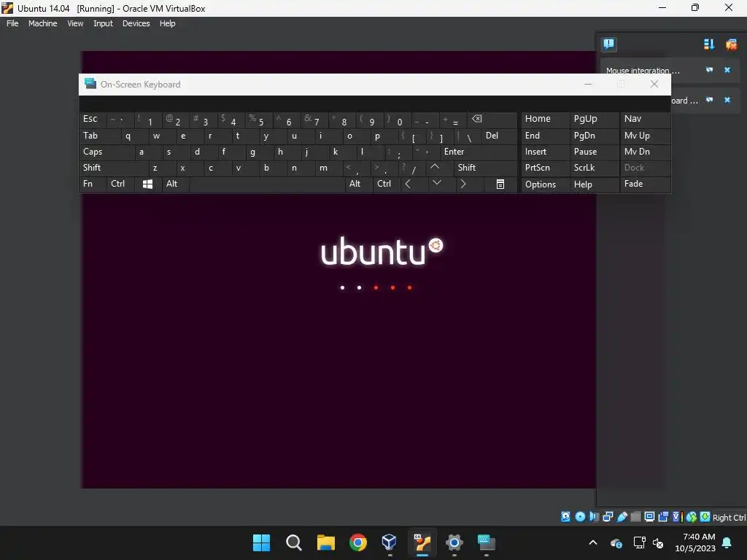This screenshot has width=747, height=560.
Task: Toggle notification sort order icon in VirtualBox panel
Action: pos(709,44)
